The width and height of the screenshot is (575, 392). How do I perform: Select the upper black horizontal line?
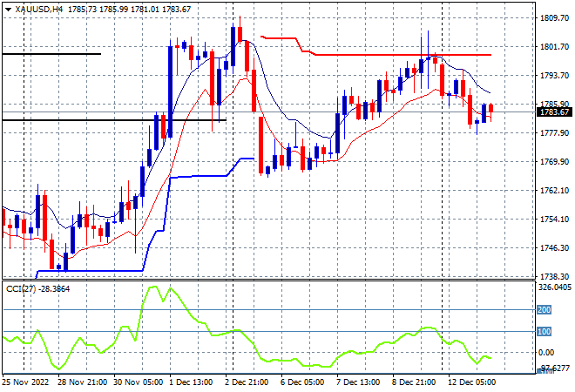[x=51, y=54]
